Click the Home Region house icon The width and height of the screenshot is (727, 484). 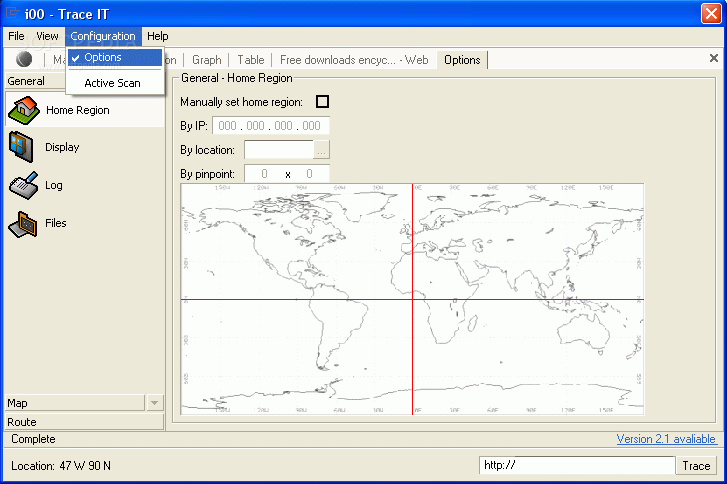[24, 110]
